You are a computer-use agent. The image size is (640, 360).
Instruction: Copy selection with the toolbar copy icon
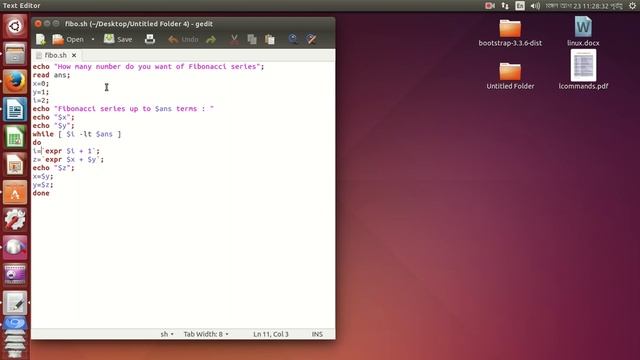tap(252, 39)
